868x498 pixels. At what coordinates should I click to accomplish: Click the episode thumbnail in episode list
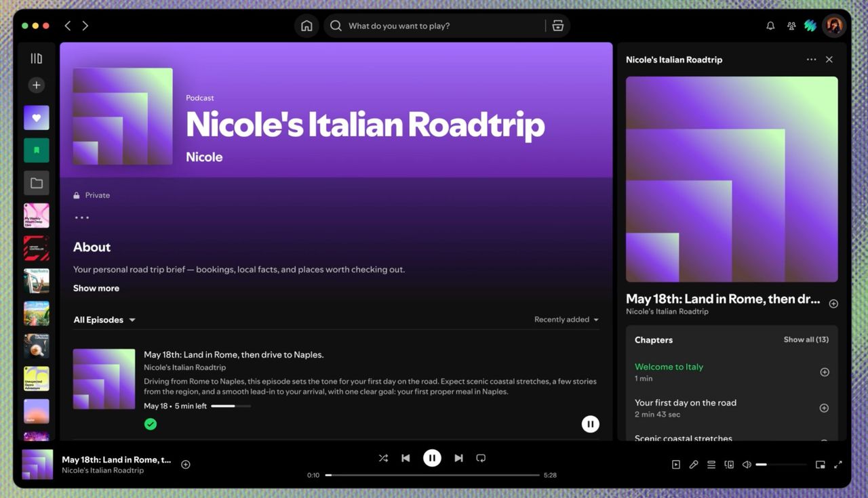[104, 379]
